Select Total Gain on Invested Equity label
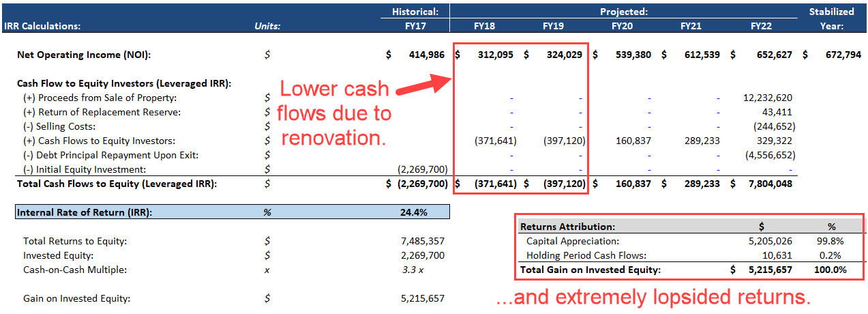Screen dimensions: 868x314 (x=590, y=270)
